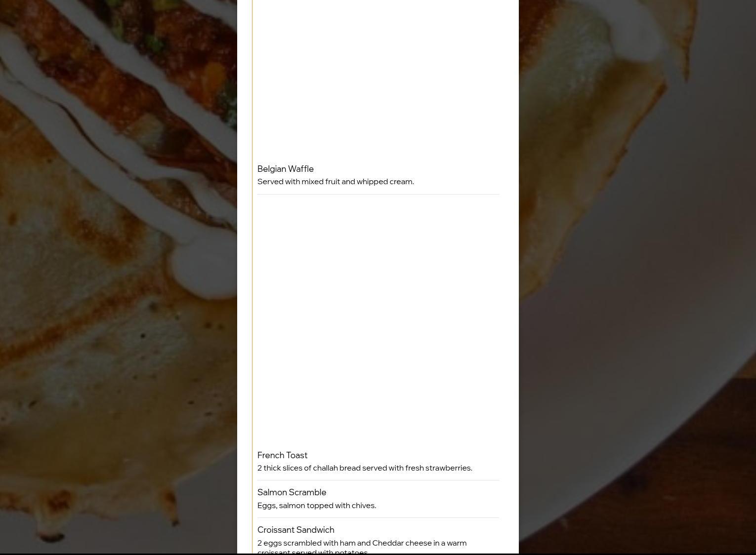Select the Belgian Waffle menu item

point(378,175)
